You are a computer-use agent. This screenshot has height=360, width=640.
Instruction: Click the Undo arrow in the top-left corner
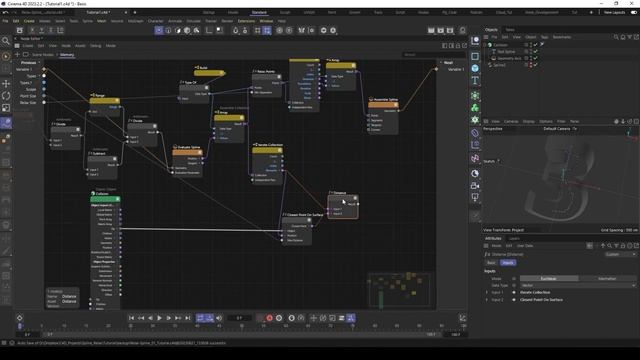click(x=5, y=12)
